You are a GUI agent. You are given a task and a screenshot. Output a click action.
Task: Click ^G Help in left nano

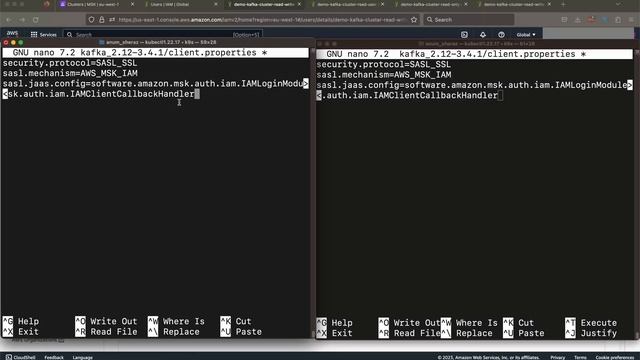pos(21,321)
